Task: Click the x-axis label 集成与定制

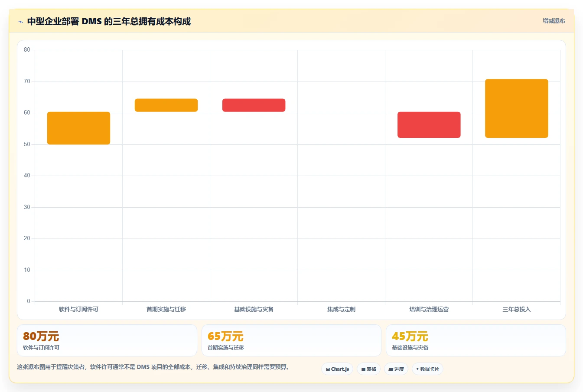Action: (341, 309)
